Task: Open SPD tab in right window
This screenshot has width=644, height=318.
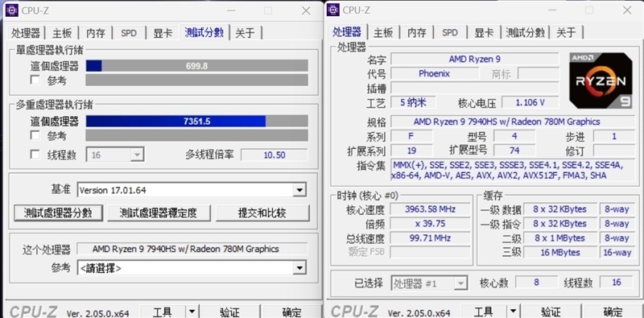Action: click(x=450, y=33)
